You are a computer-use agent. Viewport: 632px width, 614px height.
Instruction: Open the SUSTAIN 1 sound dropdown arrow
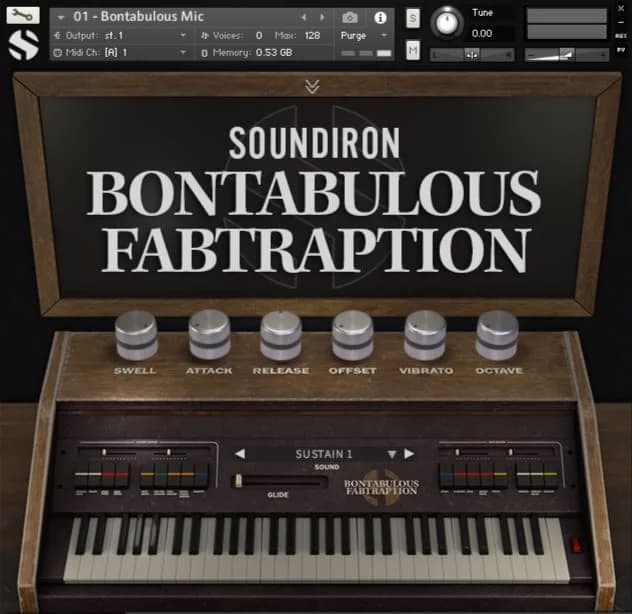pos(391,455)
